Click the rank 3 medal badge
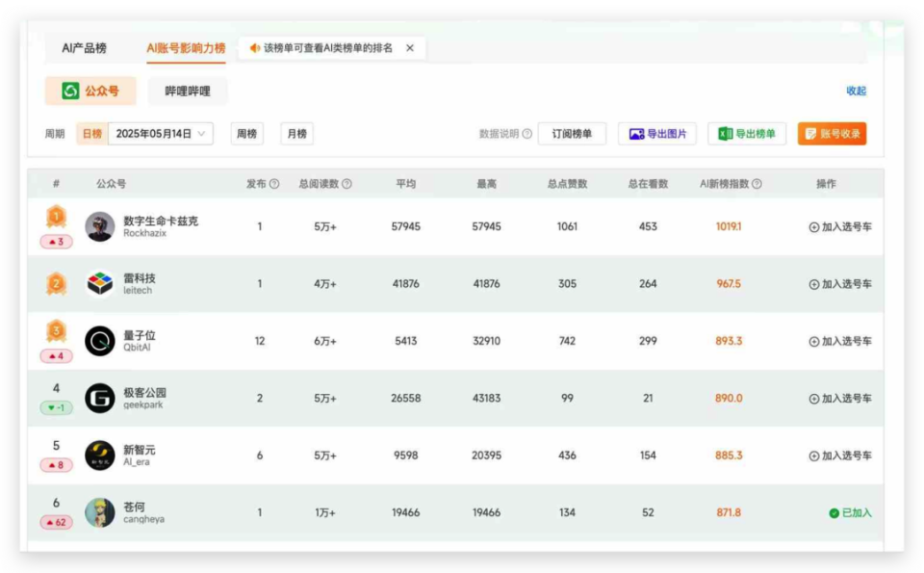The height and width of the screenshot is (573, 924). [56, 331]
